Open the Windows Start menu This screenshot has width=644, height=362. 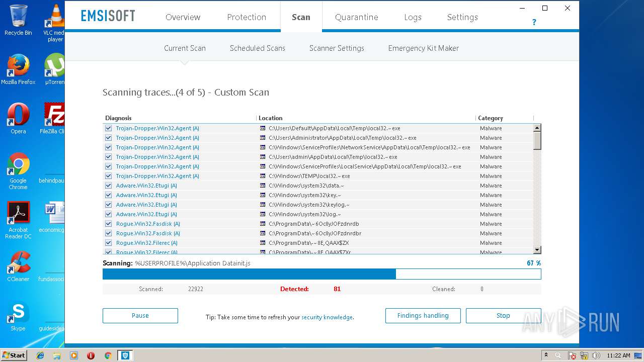(x=14, y=355)
